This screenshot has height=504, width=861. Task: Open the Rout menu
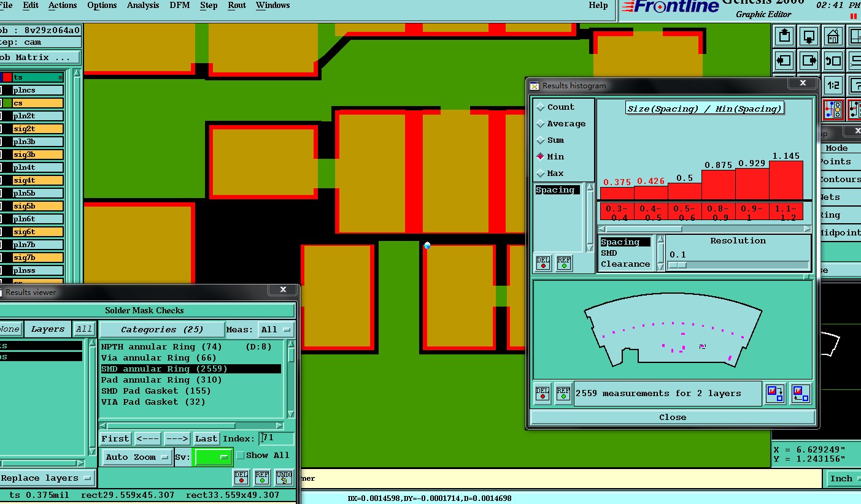pos(237,6)
